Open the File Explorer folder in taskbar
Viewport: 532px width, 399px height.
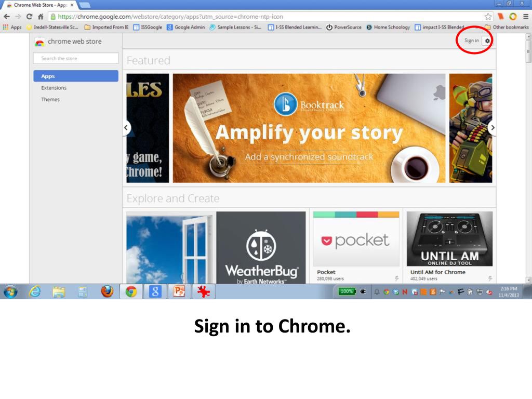click(59, 292)
